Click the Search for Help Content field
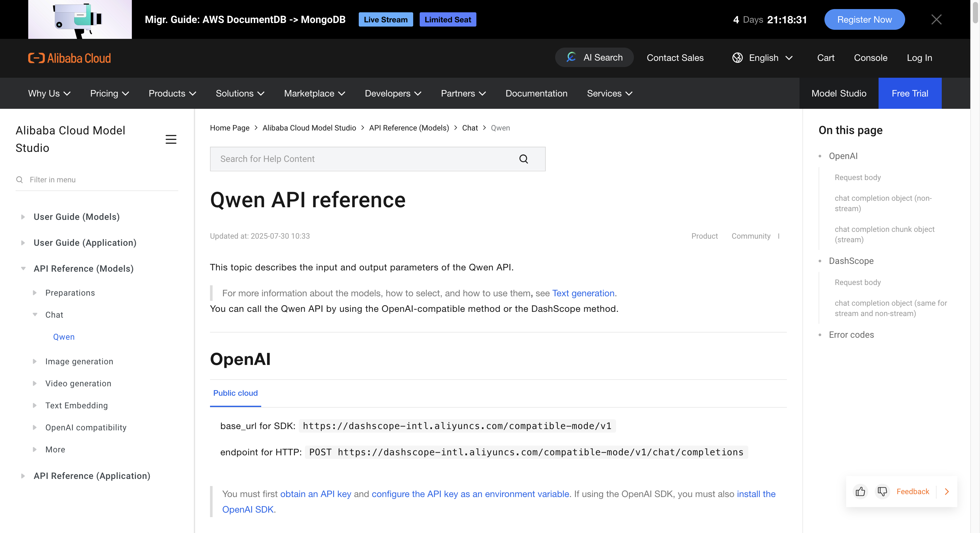Image resolution: width=980 pixels, height=533 pixels. pos(378,159)
